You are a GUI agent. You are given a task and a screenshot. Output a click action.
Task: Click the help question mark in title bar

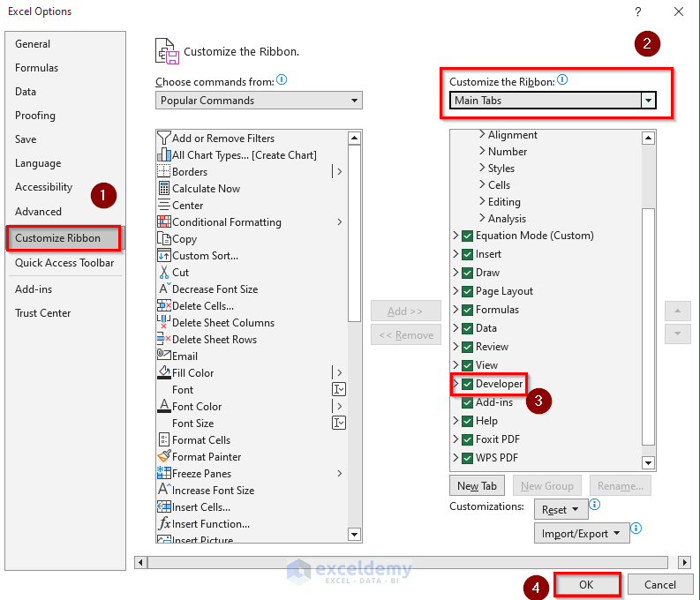[638, 11]
